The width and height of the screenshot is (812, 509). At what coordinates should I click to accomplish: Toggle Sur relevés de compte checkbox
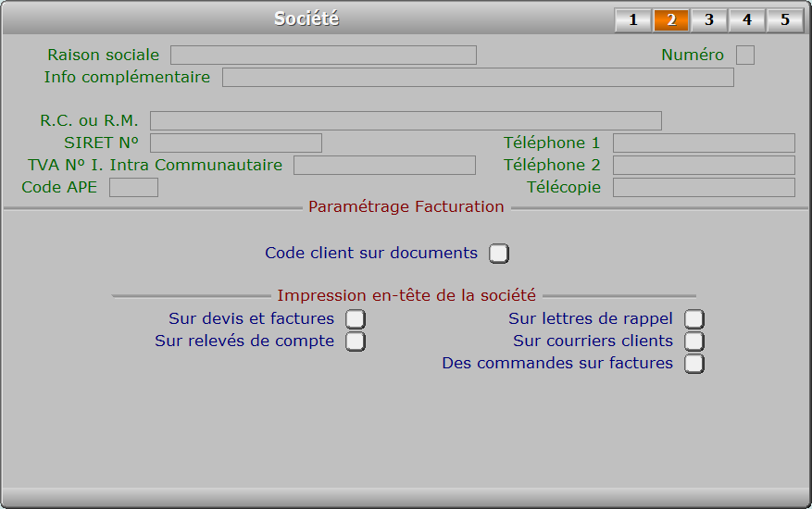point(356,341)
